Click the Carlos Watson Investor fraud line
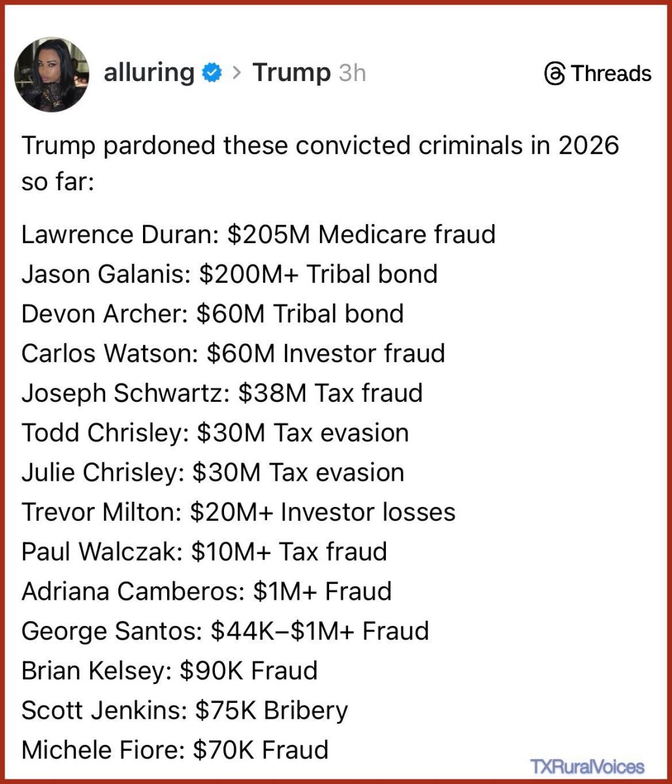This screenshot has width=672, height=784. (233, 353)
